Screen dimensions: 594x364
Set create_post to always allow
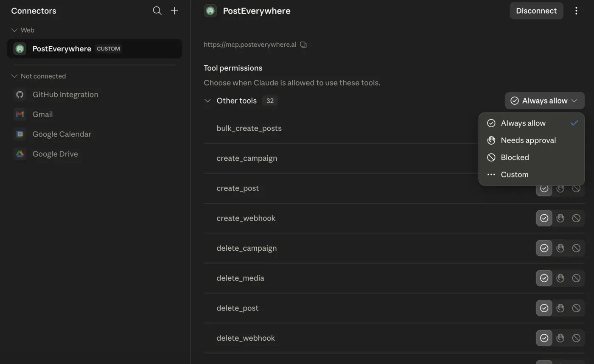tap(544, 188)
